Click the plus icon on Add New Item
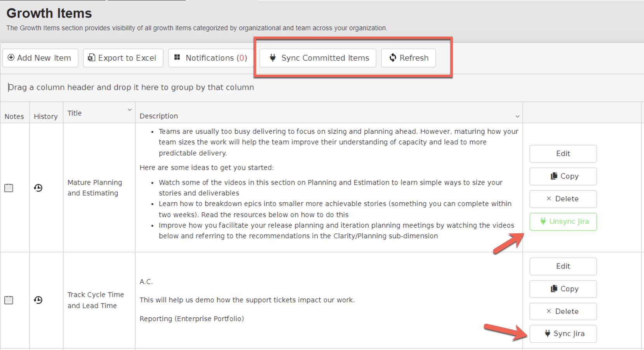644x350 pixels. click(11, 58)
